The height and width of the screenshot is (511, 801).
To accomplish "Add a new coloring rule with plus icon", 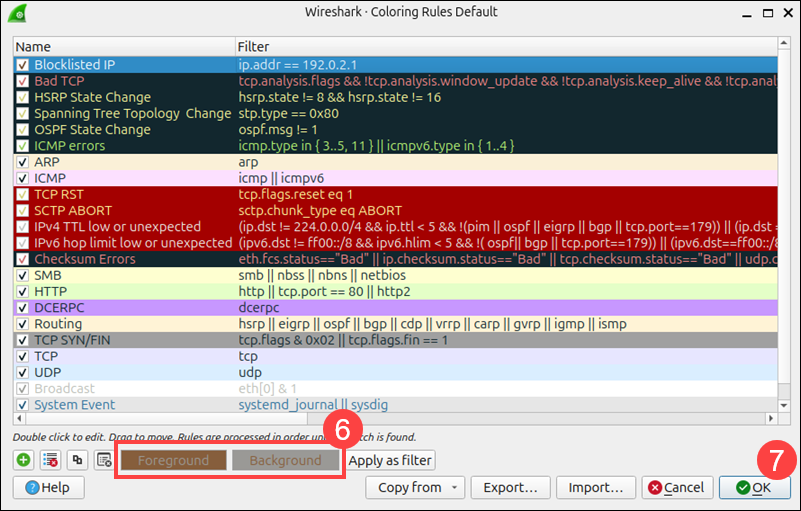I will click(x=23, y=460).
